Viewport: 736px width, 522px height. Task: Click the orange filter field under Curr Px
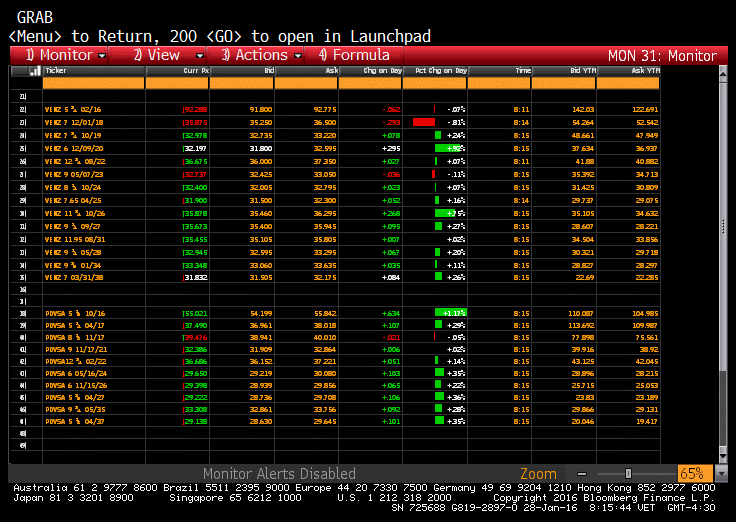(x=177, y=83)
